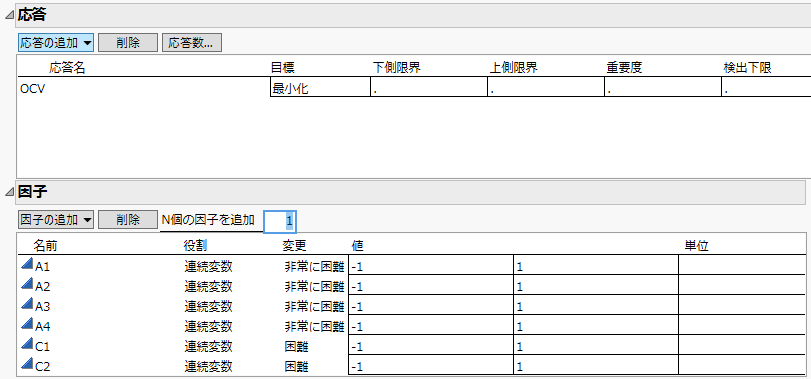Click the 応答名 column header
The width and height of the screenshot is (811, 379).
(67, 68)
